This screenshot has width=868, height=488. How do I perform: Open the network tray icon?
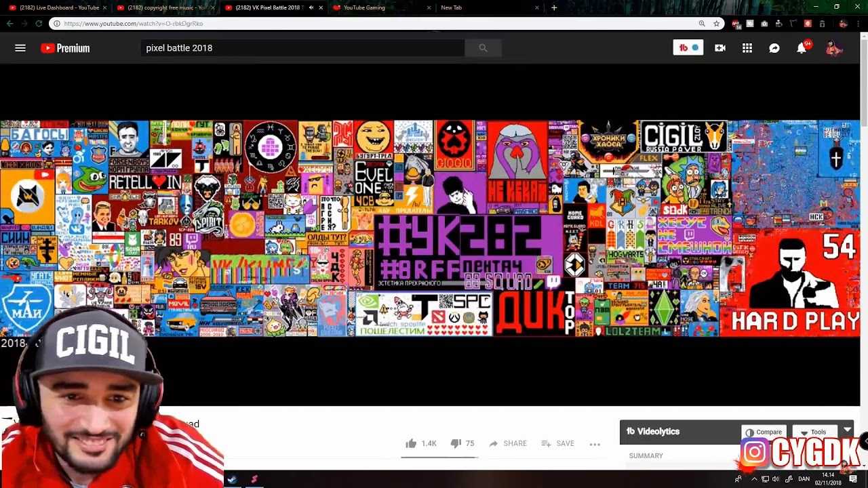click(765, 479)
